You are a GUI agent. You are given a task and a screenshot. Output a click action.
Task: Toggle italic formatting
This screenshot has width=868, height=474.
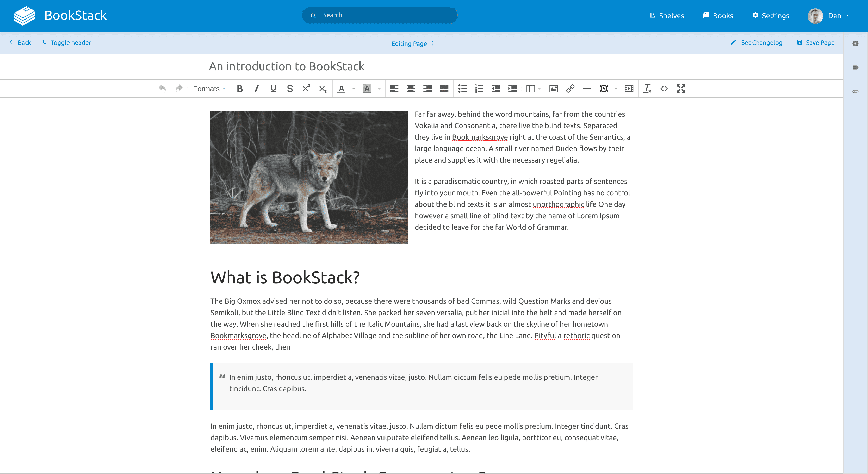click(256, 88)
